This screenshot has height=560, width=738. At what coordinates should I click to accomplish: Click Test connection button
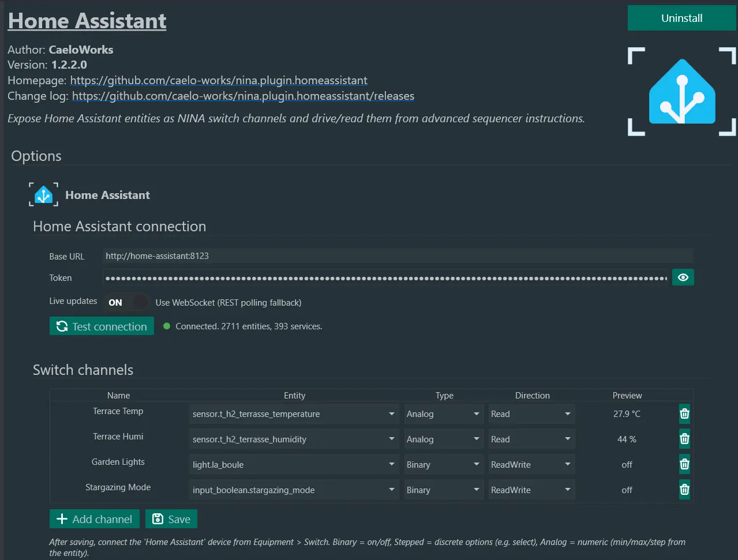tap(102, 326)
